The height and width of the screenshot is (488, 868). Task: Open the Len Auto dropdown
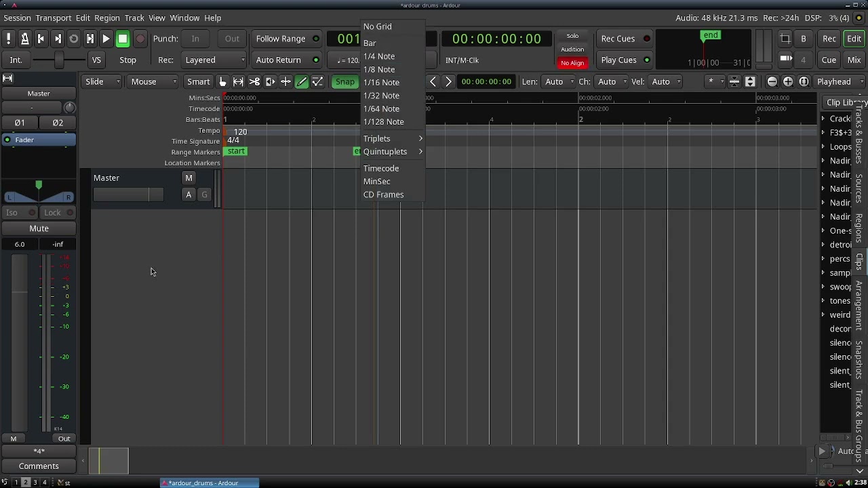click(x=559, y=81)
